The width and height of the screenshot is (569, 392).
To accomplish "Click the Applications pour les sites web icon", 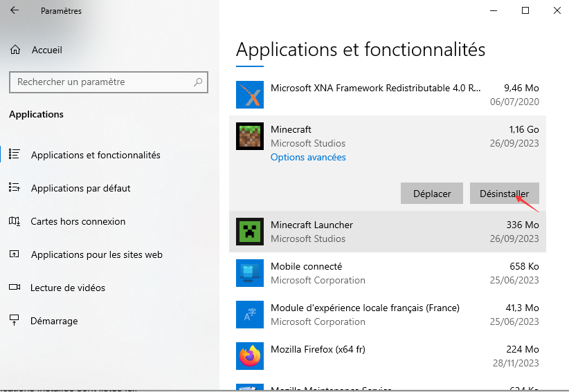I will (x=14, y=254).
